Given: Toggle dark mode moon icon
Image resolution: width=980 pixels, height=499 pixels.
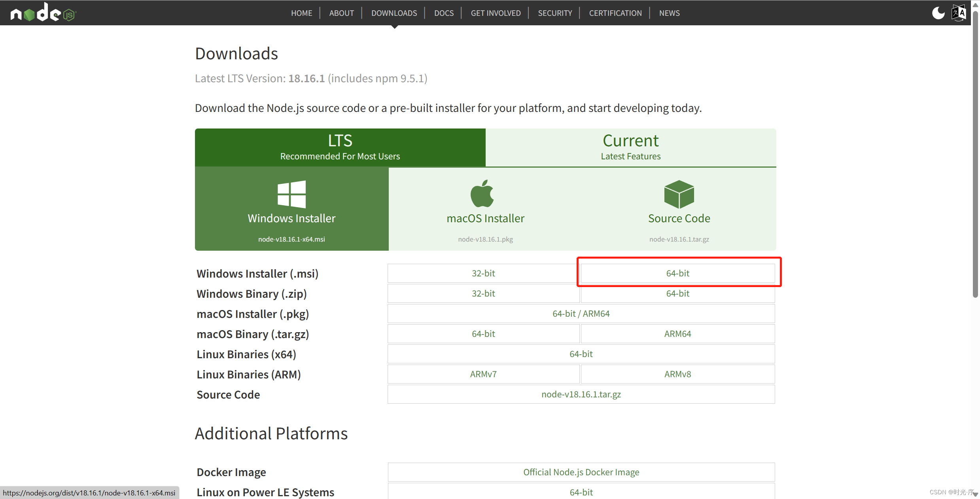Looking at the screenshot, I should pos(938,13).
